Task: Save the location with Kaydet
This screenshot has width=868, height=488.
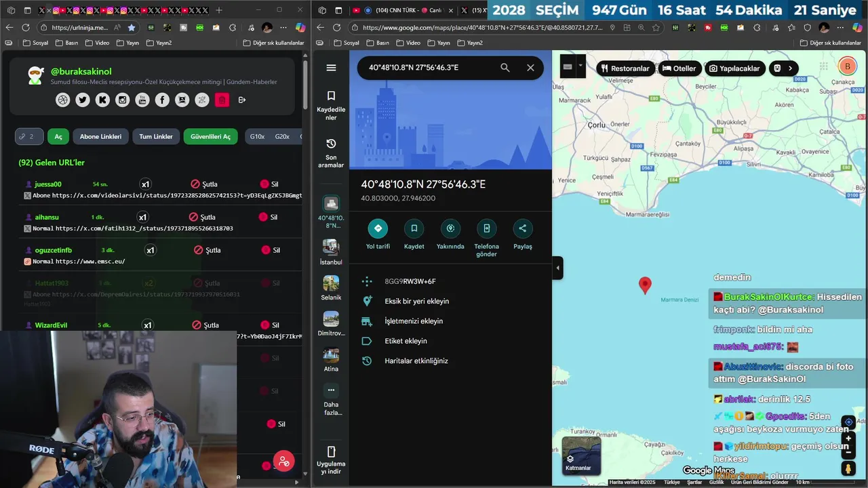Action: (414, 234)
